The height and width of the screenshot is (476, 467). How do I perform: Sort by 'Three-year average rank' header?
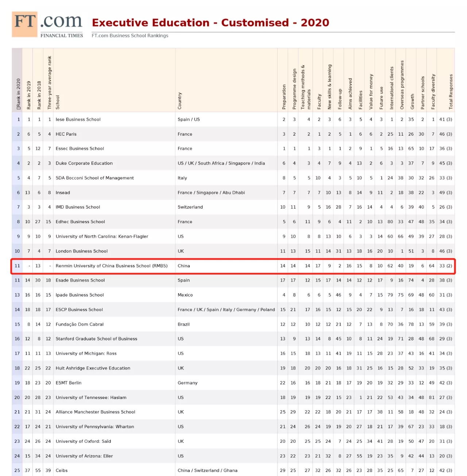[50, 83]
